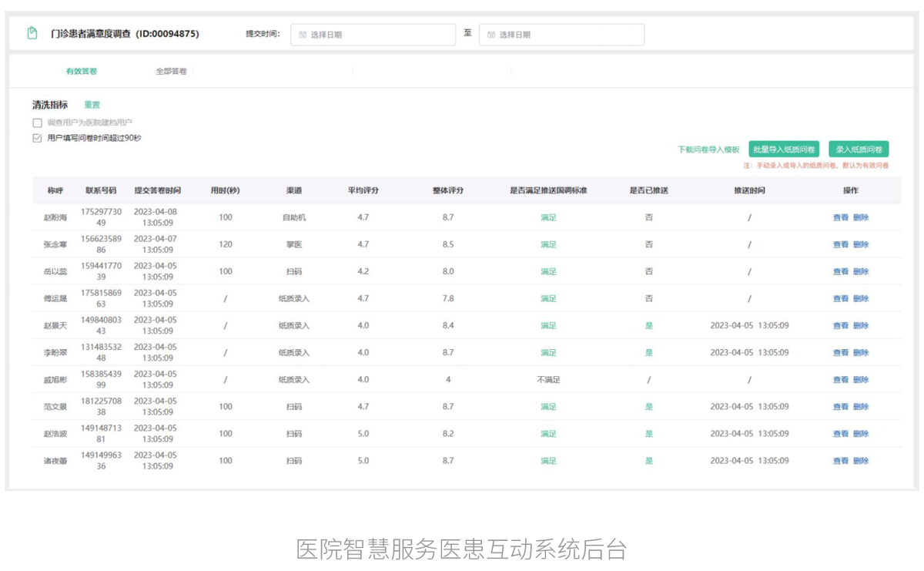
Task: Reset cleaning indicators with 重置
Action: pos(92,105)
